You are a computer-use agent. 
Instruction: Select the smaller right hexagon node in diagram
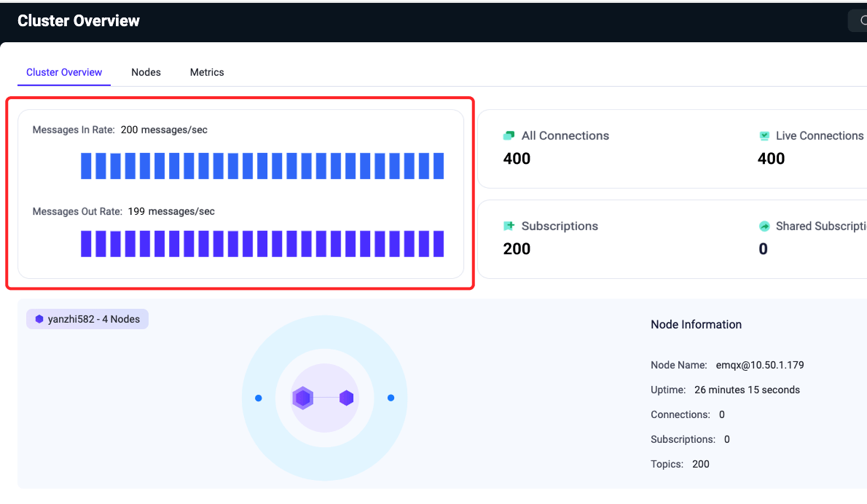346,398
